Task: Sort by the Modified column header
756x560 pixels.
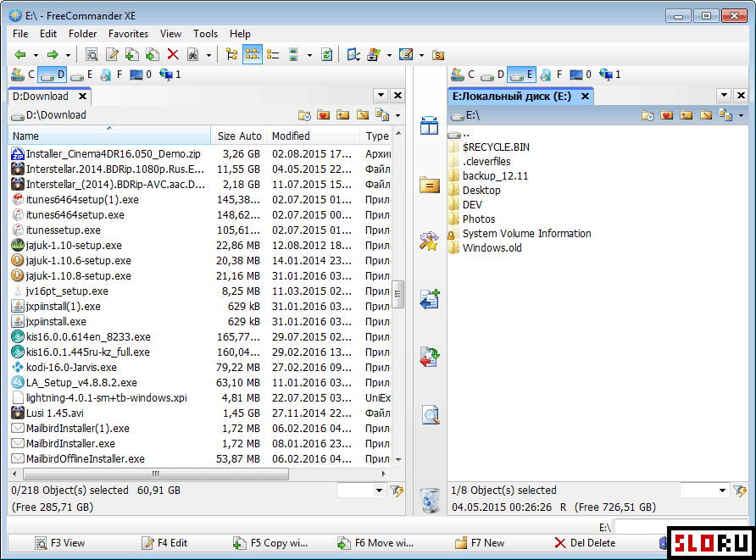Action: pyautogui.click(x=313, y=136)
